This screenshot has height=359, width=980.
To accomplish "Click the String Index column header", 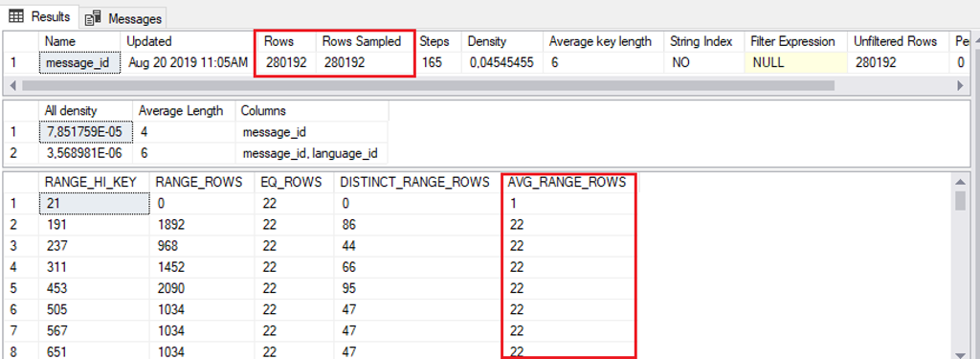I will pos(704,41).
